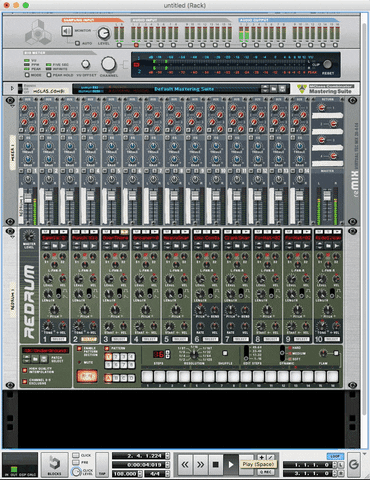370x480 pixels.
Task: Click step 1 of the Redrum sequencer
Action: [147, 376]
